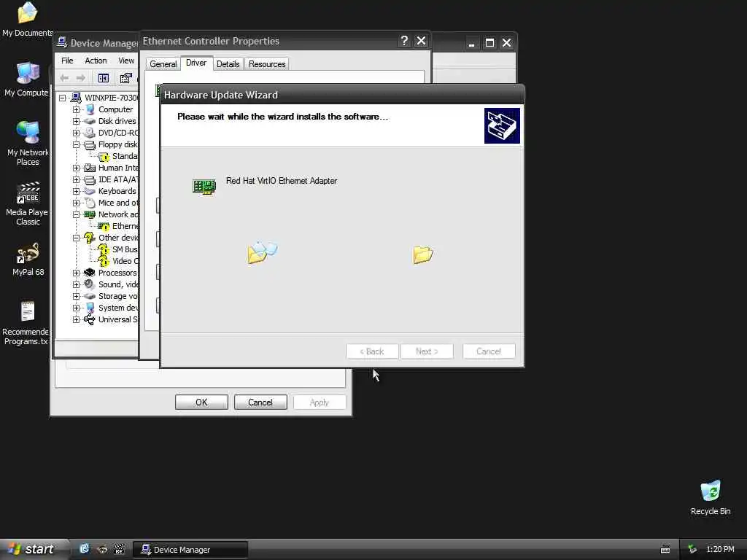Open the File menu in Device Manager
The width and height of the screenshot is (747, 560).
point(67,61)
